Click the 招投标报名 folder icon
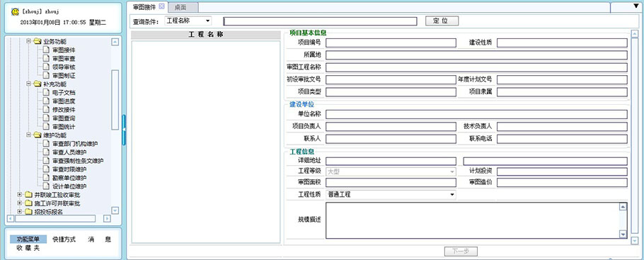644x260 pixels. tap(28, 212)
